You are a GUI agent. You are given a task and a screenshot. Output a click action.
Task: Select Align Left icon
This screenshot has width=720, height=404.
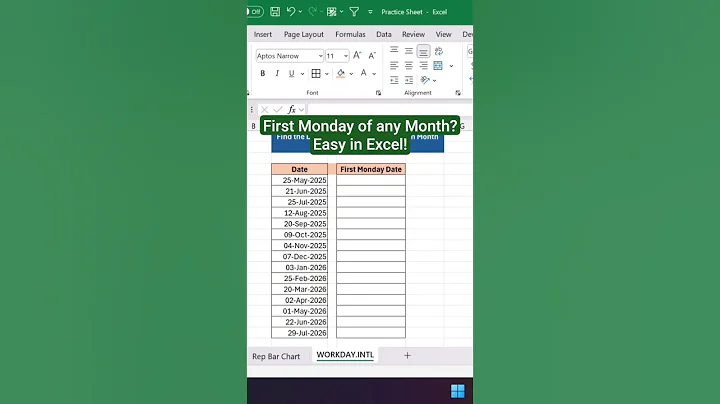[x=394, y=66]
